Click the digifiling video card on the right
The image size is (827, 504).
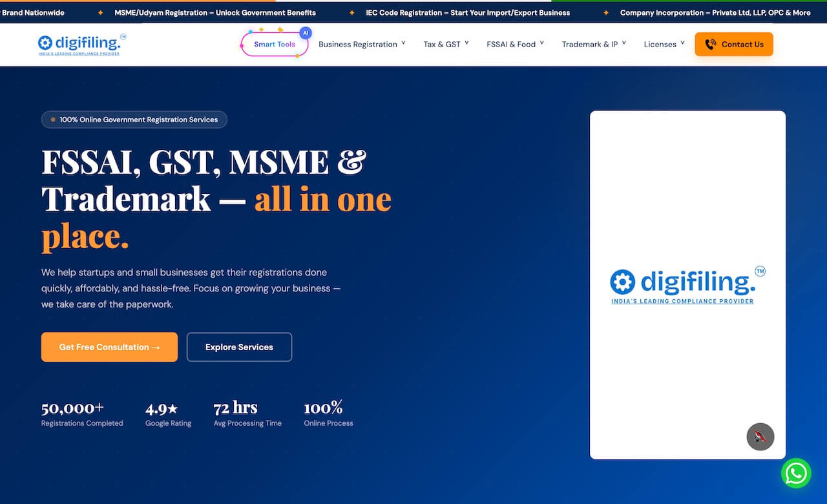(x=687, y=285)
